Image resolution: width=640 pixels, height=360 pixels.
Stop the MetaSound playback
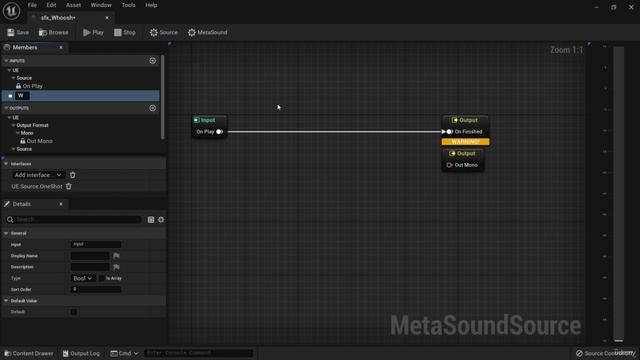(x=124, y=32)
